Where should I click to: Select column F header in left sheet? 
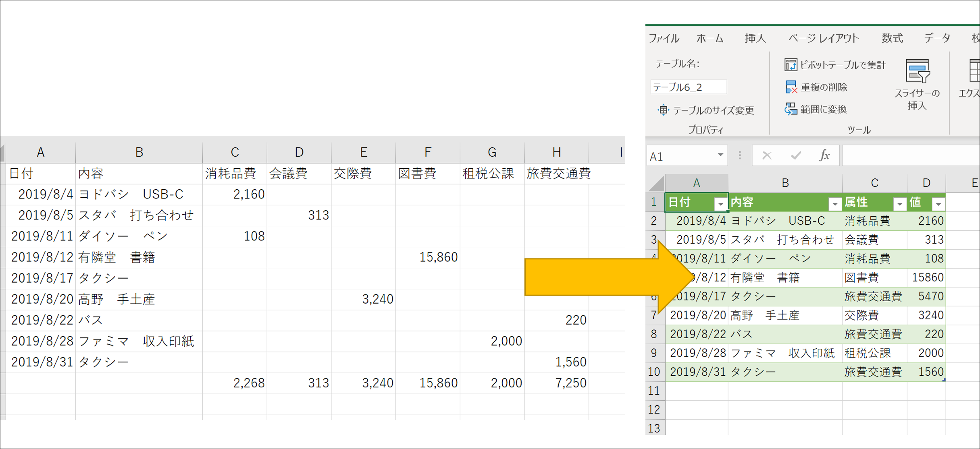coord(428,152)
